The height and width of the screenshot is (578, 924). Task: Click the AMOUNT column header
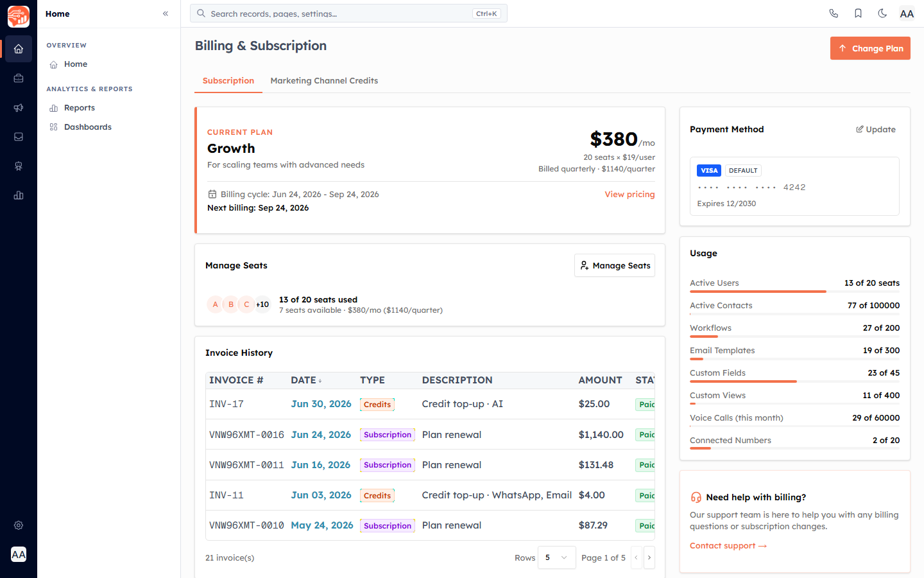[x=600, y=380]
